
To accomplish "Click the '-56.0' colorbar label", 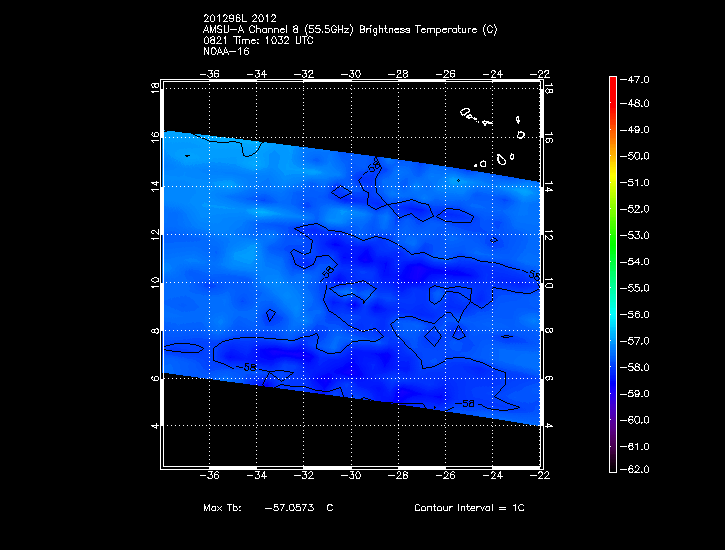I will coord(634,315).
